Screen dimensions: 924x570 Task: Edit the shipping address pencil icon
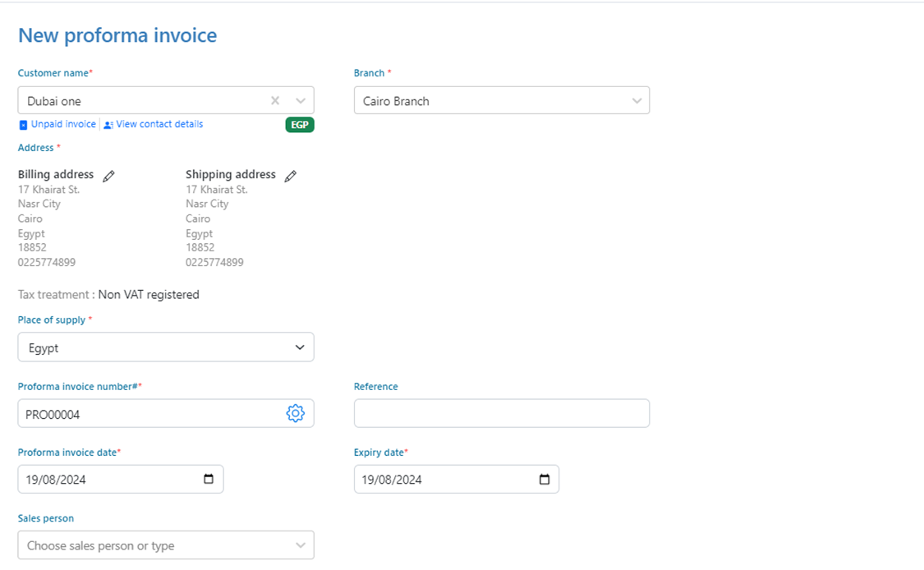tap(290, 176)
